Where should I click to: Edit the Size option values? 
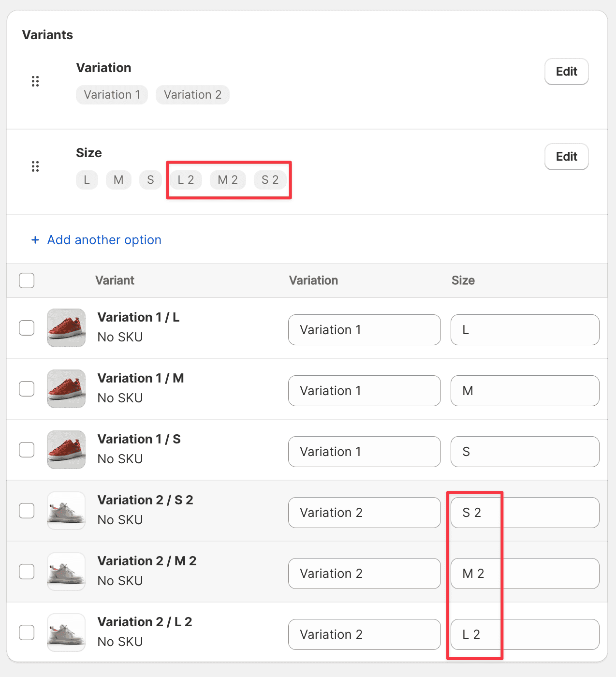(566, 157)
